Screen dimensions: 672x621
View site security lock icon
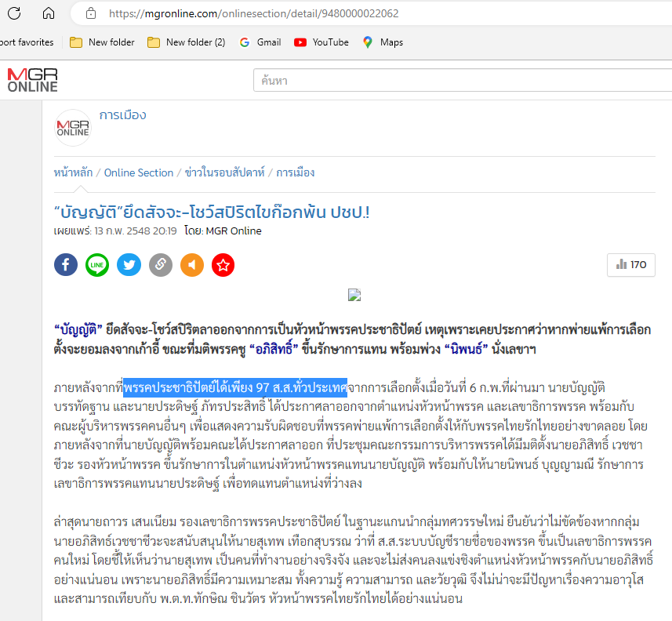pos(91,13)
